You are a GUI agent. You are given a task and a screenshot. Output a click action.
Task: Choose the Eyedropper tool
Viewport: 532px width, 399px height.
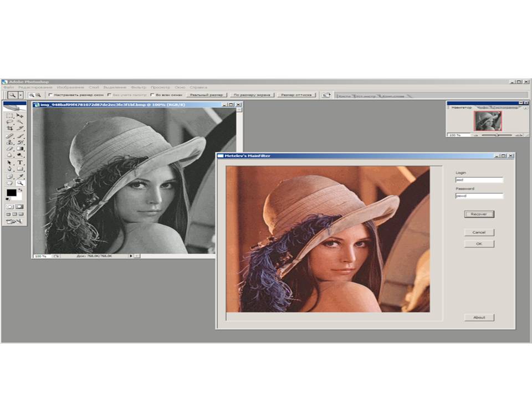20,176
